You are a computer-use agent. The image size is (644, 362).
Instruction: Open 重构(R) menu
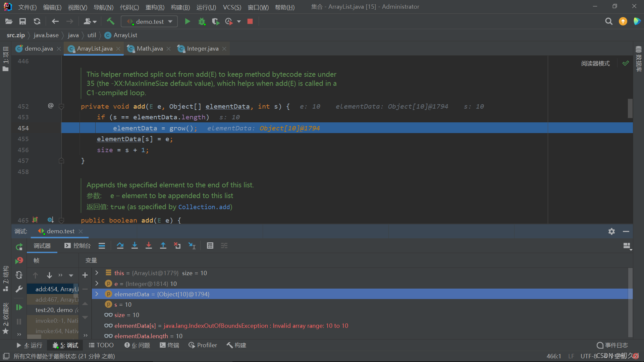pyautogui.click(x=155, y=7)
